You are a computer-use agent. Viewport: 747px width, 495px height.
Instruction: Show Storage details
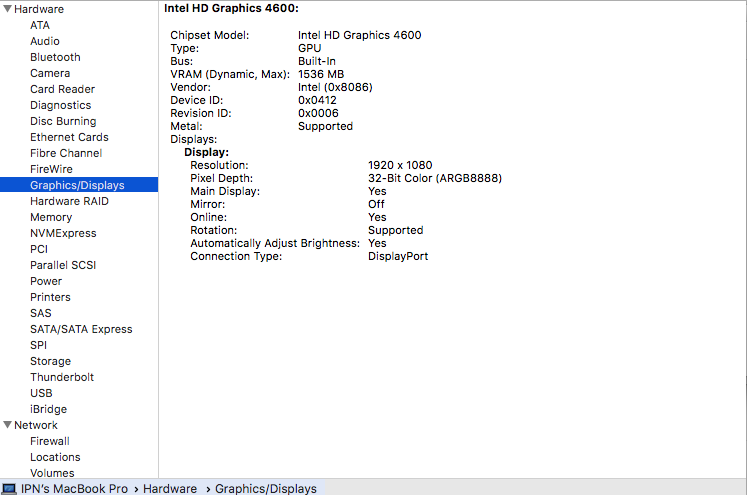click(50, 361)
